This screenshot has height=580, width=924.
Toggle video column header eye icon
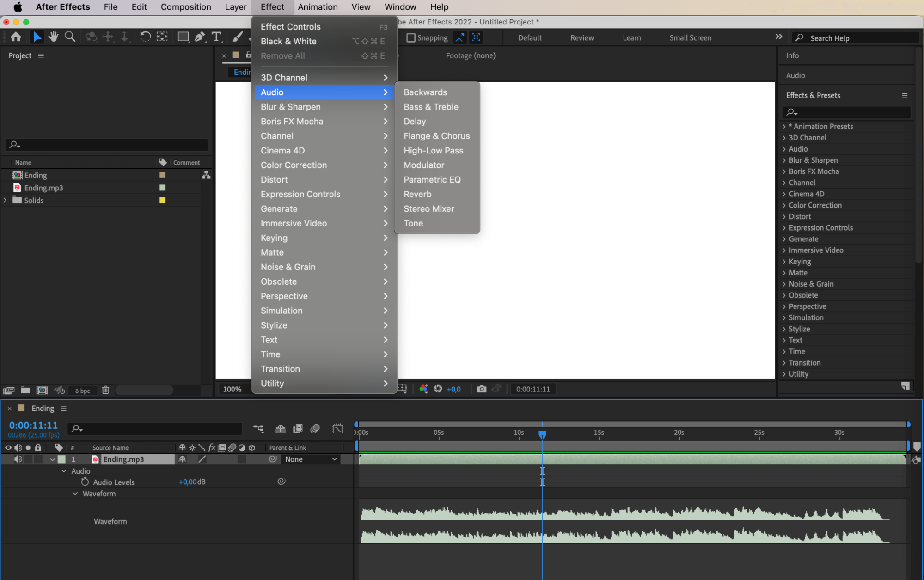pos(8,447)
